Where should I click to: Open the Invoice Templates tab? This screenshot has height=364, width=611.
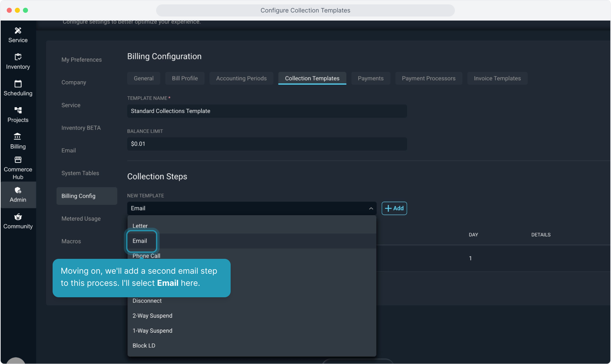tap(497, 79)
